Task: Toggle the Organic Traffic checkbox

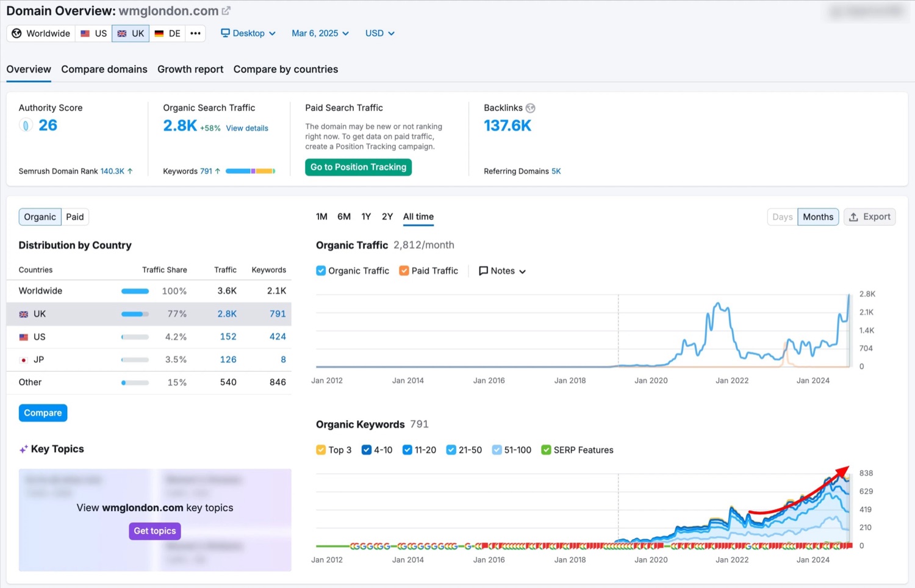Action: tap(321, 271)
